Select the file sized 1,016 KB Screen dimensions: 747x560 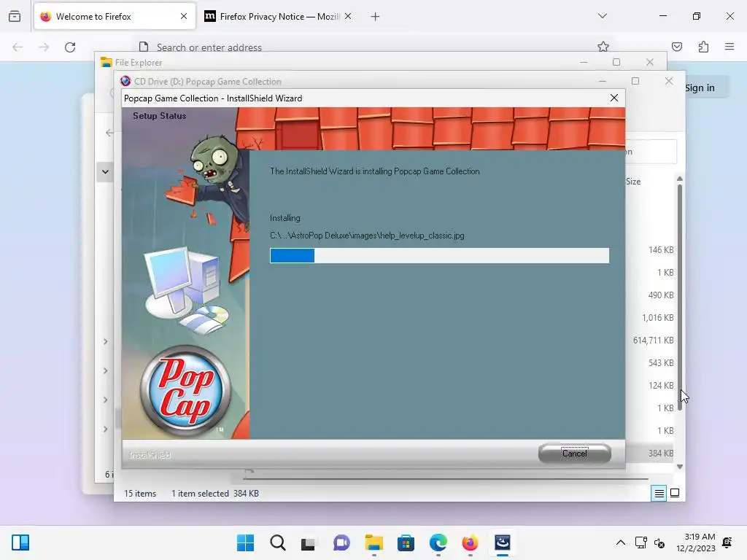coord(657,318)
